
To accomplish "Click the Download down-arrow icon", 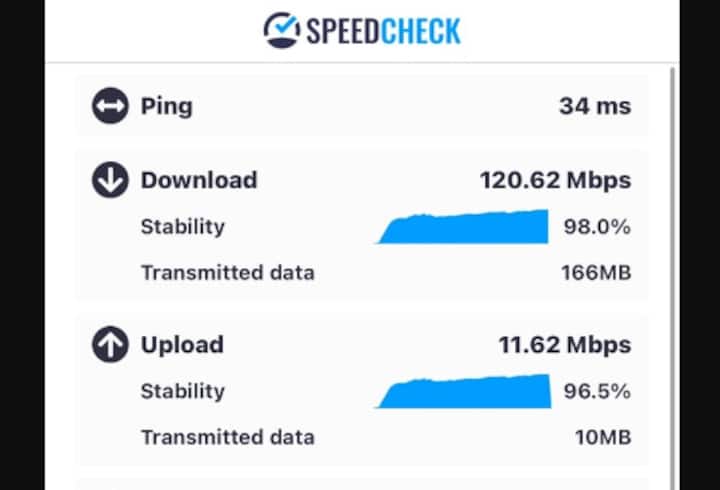I will [110, 180].
